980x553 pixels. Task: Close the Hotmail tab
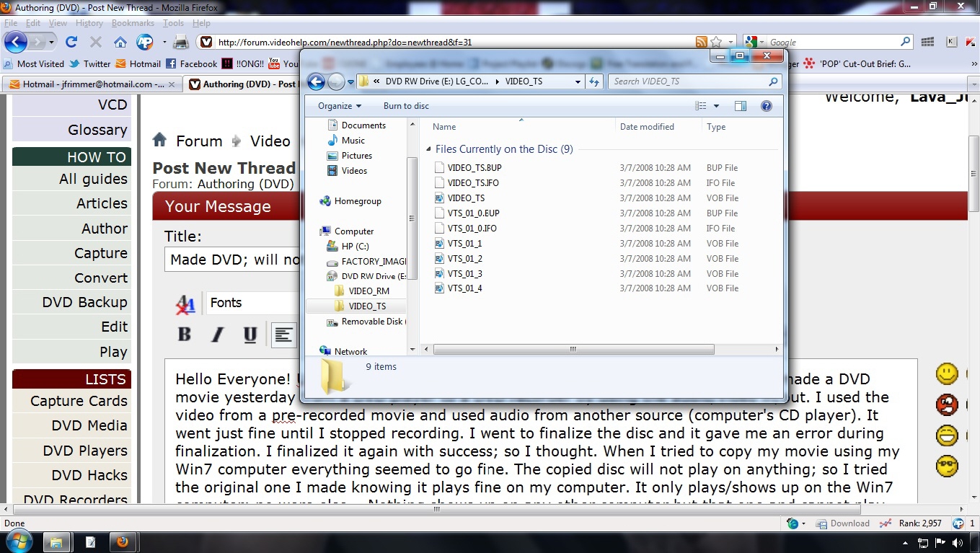click(x=172, y=84)
